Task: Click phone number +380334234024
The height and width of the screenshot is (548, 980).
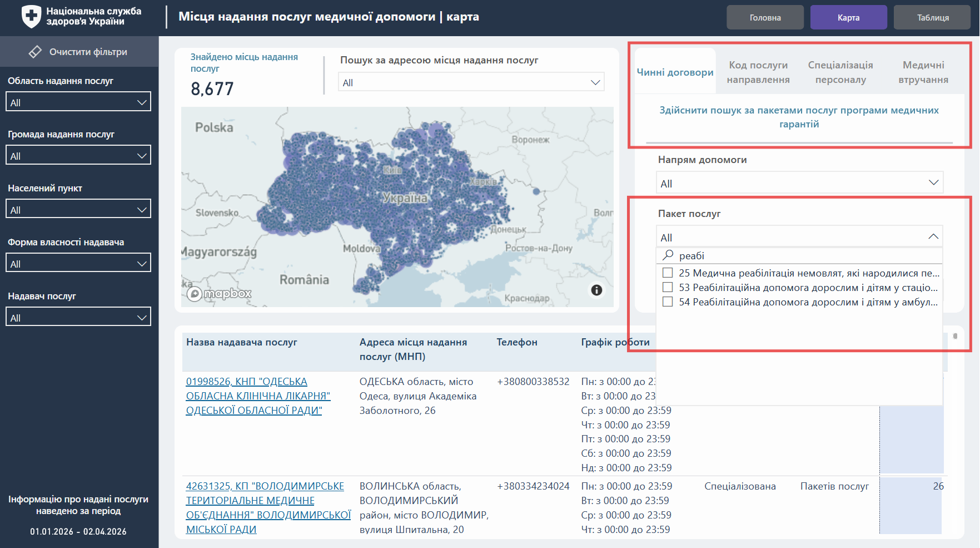Action: click(533, 486)
